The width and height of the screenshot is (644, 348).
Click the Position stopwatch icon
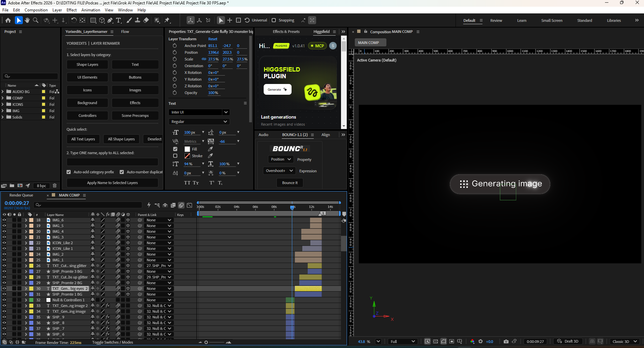(x=175, y=52)
